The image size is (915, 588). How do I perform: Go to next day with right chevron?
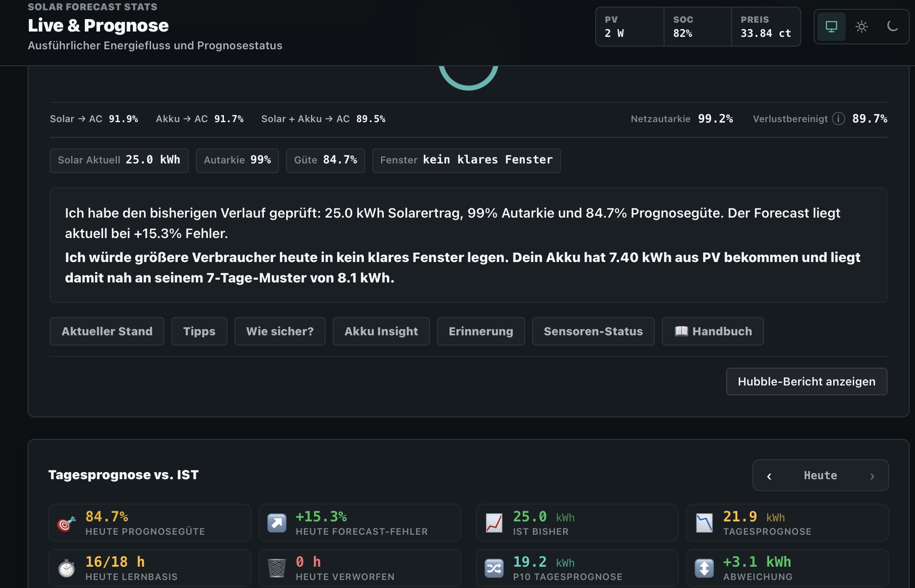[x=872, y=476]
